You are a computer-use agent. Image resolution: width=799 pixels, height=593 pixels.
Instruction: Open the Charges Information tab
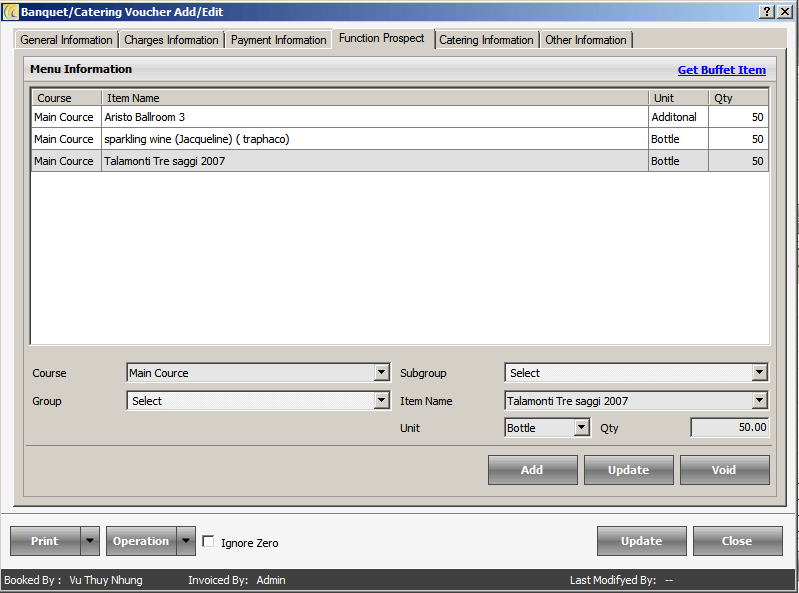tap(171, 40)
